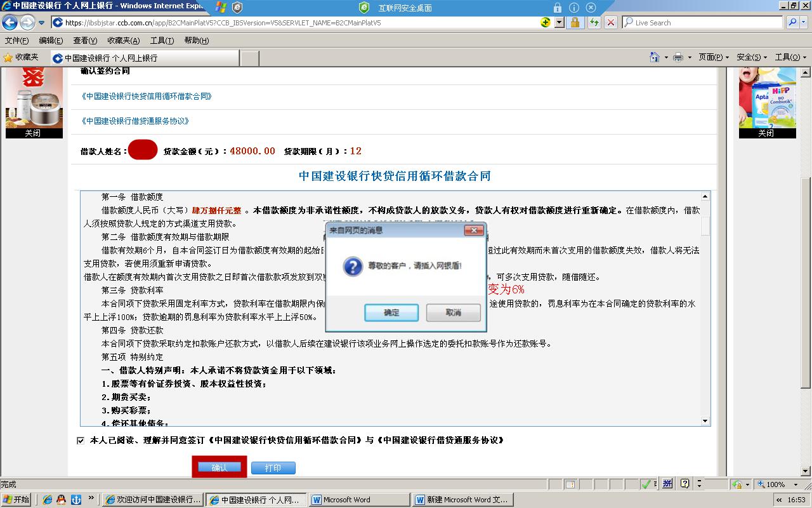Open the 《中国建设银行借贷通服务协议》 link

tap(135, 121)
